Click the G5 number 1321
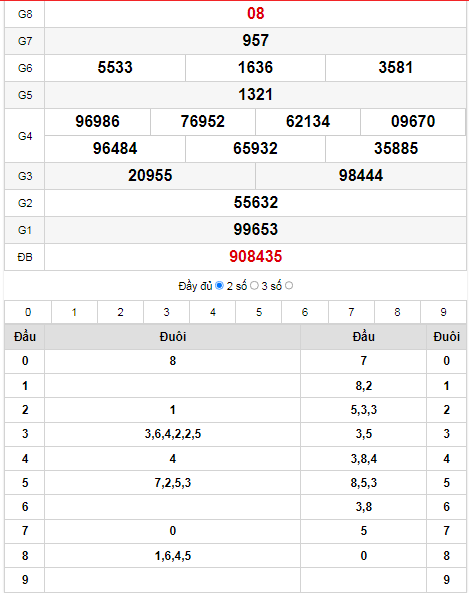The width and height of the screenshot is (469, 593). pyautogui.click(x=255, y=95)
